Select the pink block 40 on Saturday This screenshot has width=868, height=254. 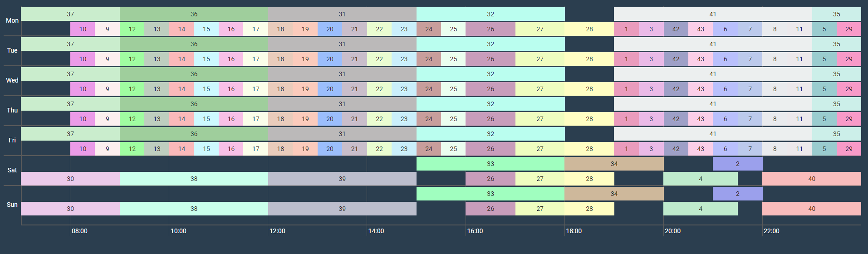(x=811, y=179)
